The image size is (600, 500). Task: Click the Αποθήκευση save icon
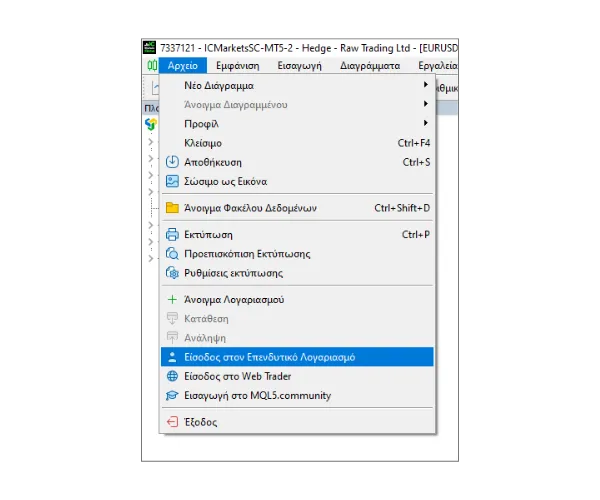172,162
